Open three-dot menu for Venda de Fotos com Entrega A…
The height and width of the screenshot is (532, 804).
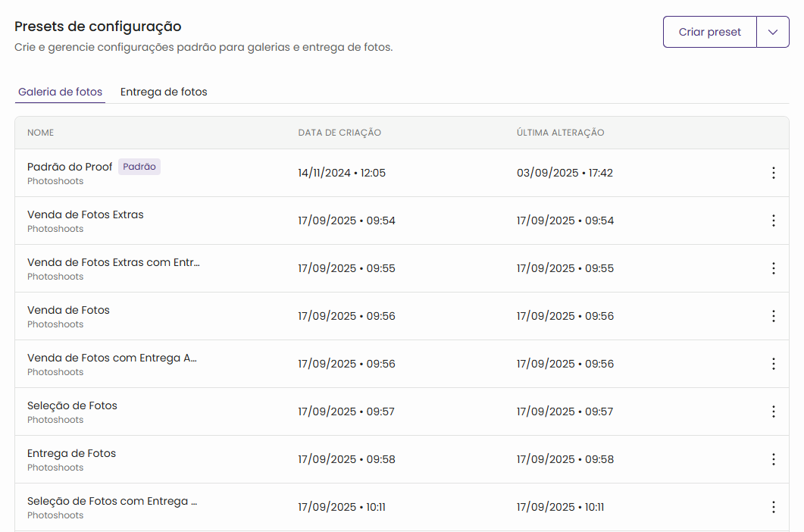click(x=773, y=364)
